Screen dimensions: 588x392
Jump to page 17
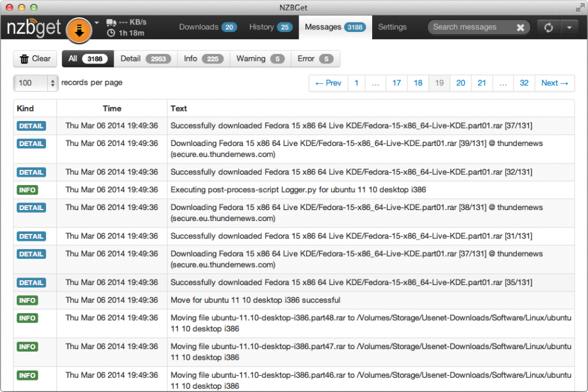(396, 83)
